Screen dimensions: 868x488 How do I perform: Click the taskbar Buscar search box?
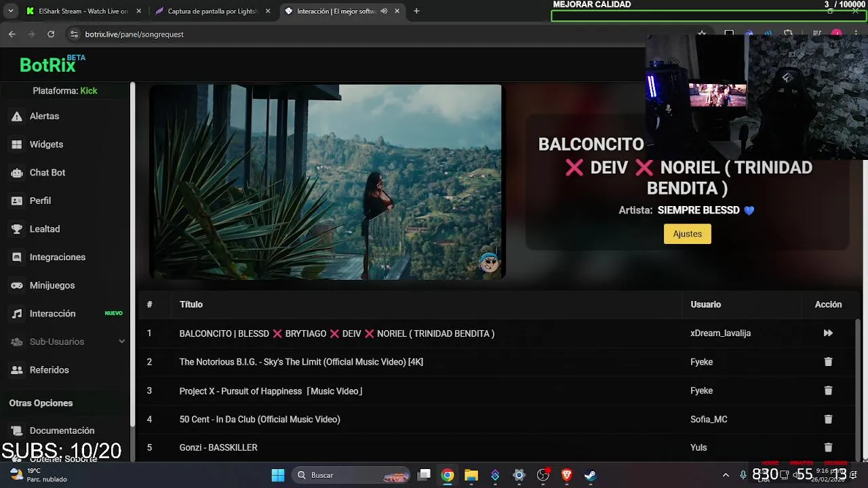coord(351,475)
